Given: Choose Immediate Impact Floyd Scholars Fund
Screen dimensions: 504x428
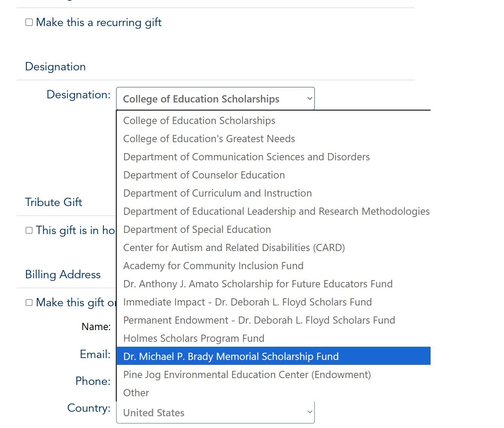Looking at the screenshot, I should pos(247,302).
